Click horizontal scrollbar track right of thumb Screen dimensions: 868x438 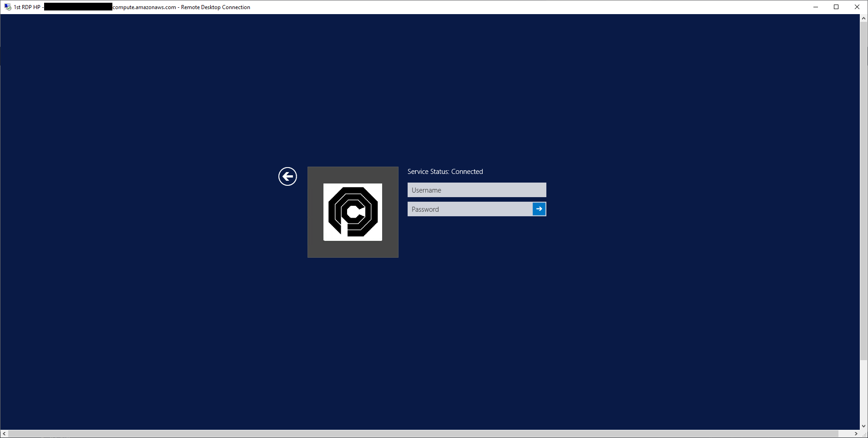click(845, 434)
